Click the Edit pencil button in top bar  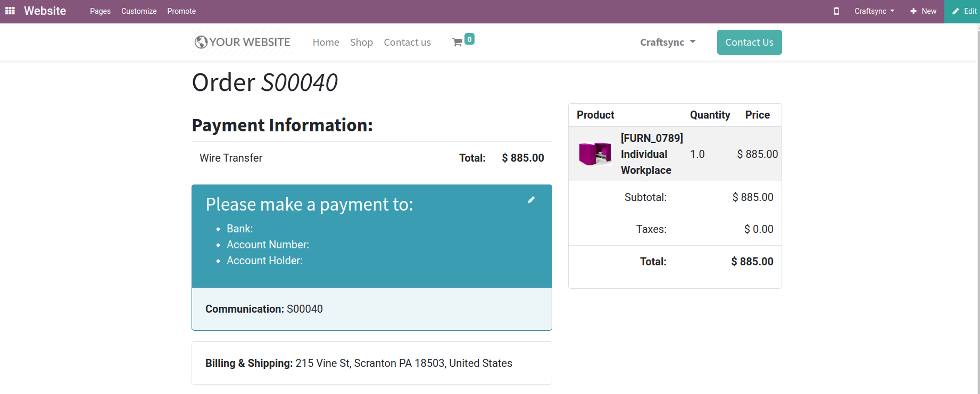(964, 11)
